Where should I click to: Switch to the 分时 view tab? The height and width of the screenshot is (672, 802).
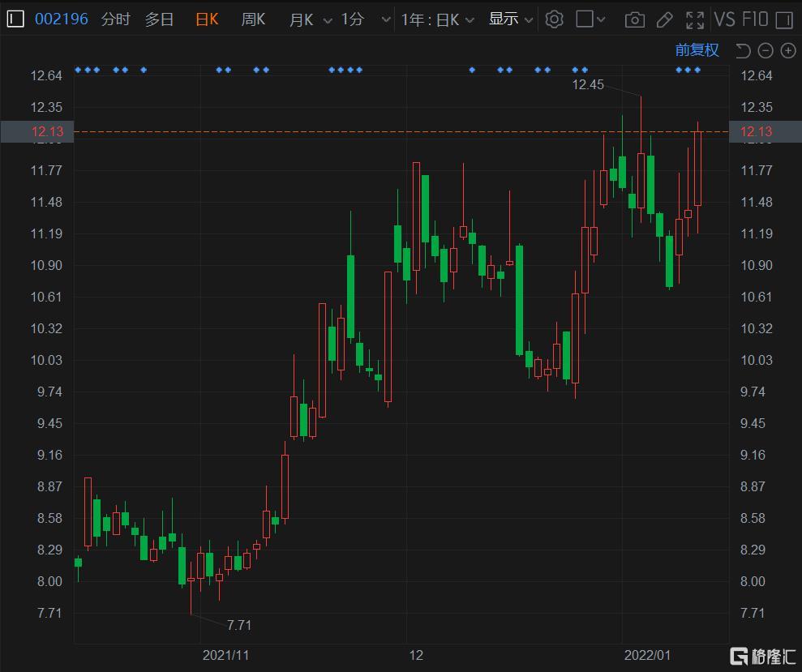pos(116,19)
